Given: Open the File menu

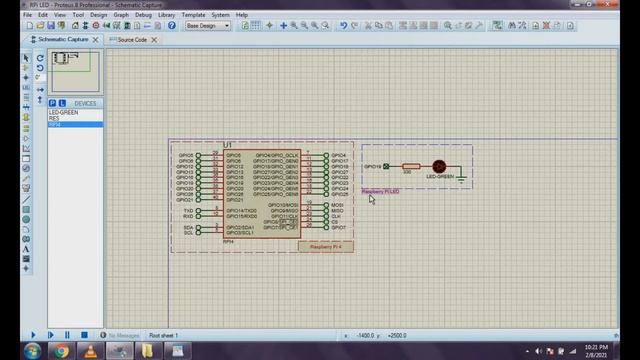Looking at the screenshot, I should (27, 15).
